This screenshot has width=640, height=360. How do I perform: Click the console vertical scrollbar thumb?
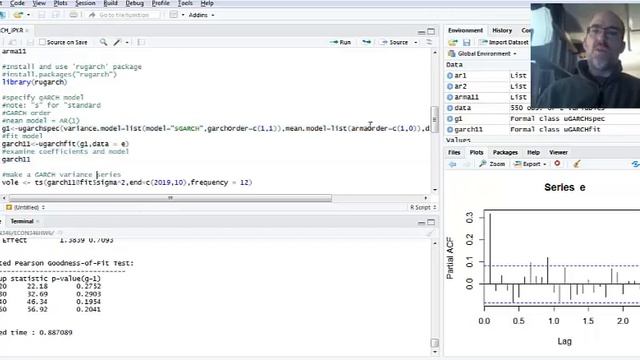coord(435,342)
